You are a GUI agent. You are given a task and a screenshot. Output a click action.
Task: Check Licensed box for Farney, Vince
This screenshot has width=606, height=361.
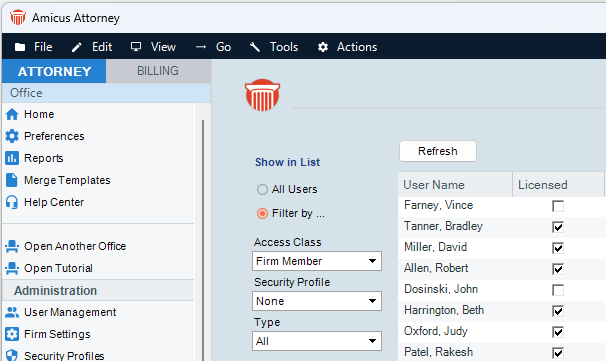(558, 206)
